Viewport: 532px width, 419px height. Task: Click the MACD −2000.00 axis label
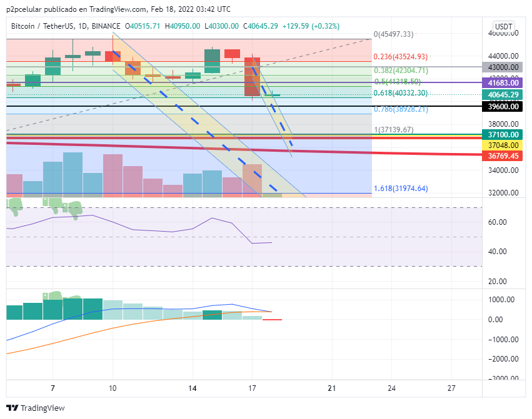503,359
